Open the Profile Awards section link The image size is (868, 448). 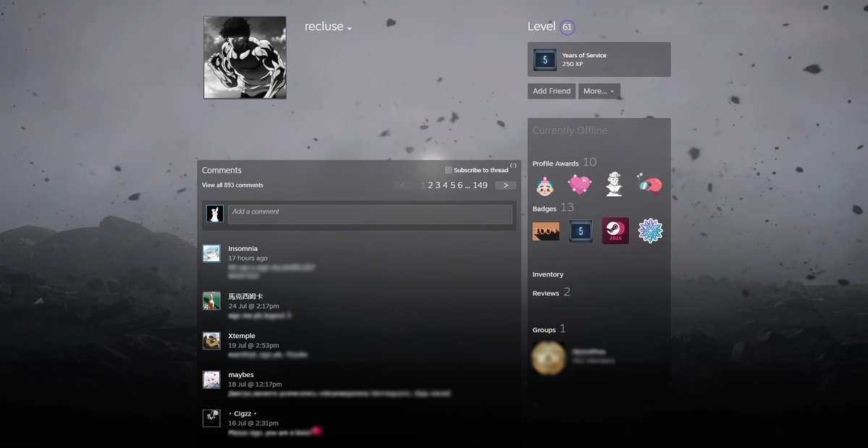click(x=555, y=163)
